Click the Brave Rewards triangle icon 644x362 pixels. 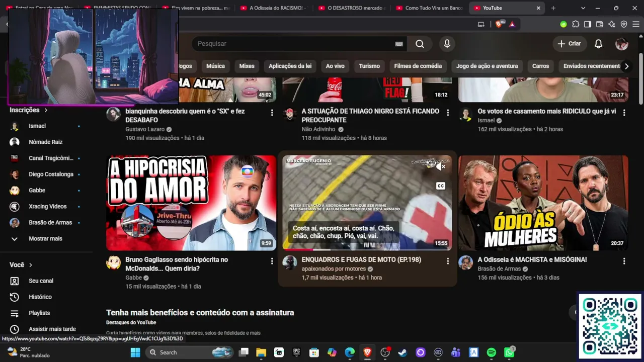(x=512, y=24)
